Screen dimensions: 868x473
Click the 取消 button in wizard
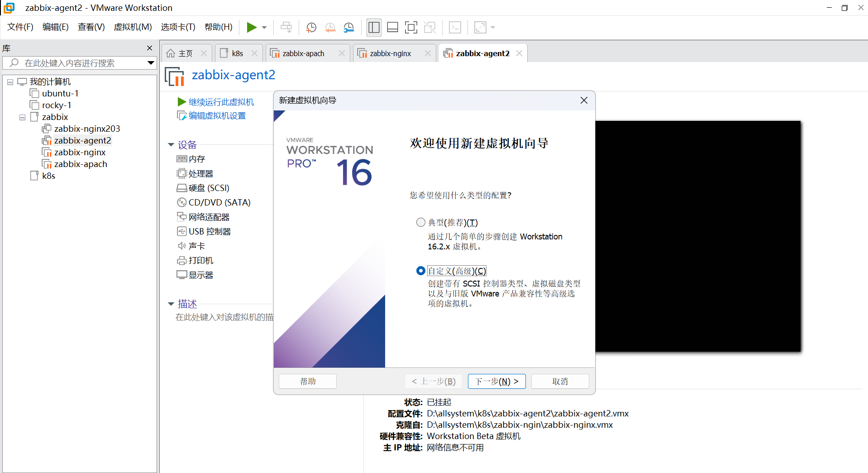[560, 381]
